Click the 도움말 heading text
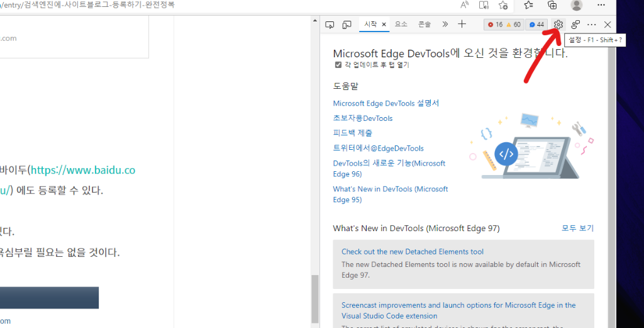The image size is (644, 328). [346, 86]
